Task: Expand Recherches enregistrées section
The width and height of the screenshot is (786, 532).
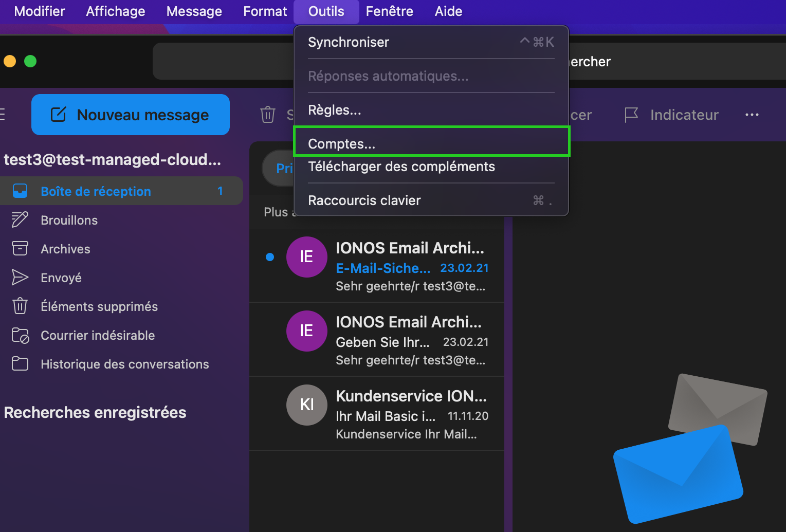Action: pyautogui.click(x=95, y=413)
